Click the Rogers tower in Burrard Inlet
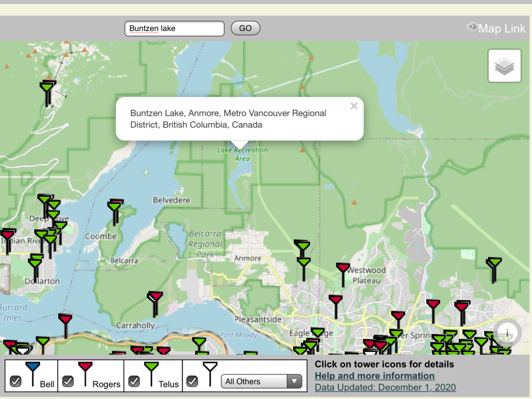The image size is (532, 399). point(65,319)
